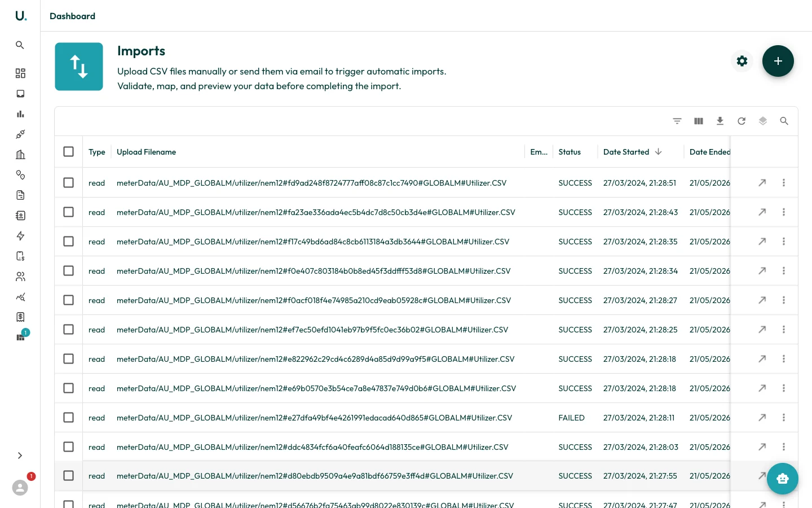The image size is (812, 508).
Task: Click the FAILED status cell
Action: [x=571, y=418]
